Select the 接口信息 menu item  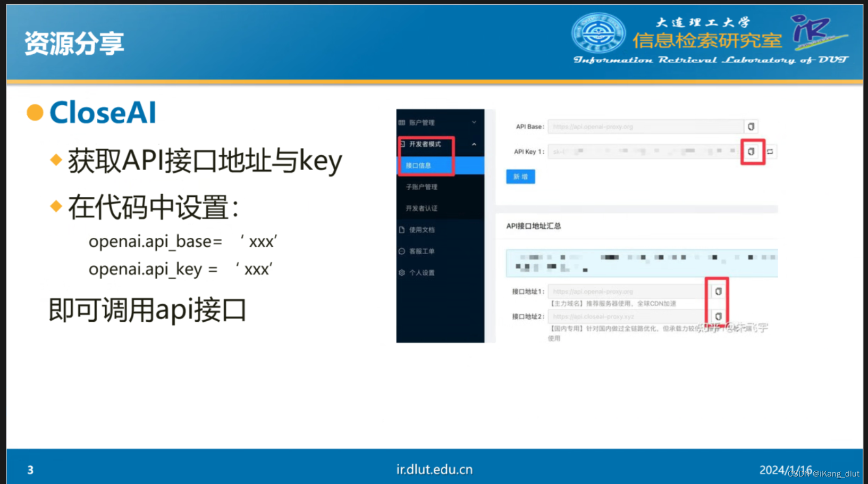(x=440, y=165)
